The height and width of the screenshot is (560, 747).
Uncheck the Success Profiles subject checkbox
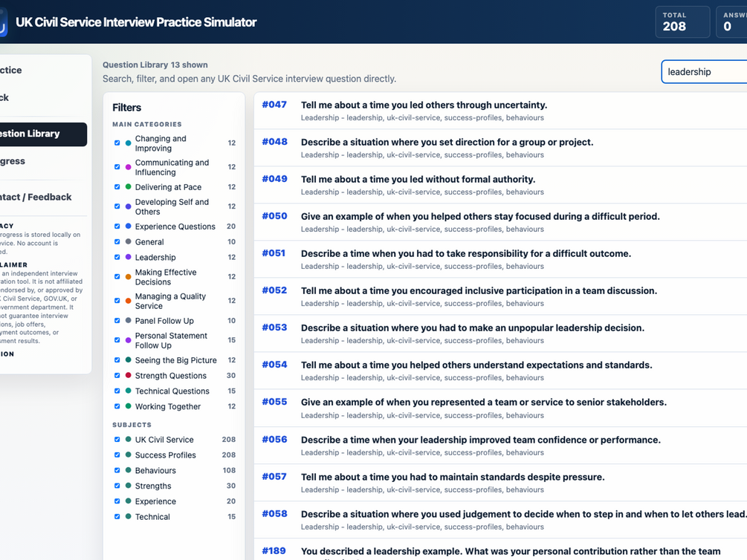(117, 455)
